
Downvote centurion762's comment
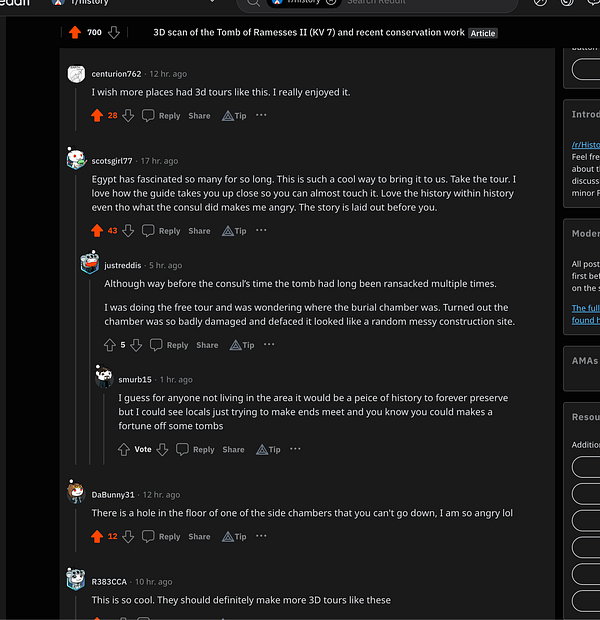[128, 115]
